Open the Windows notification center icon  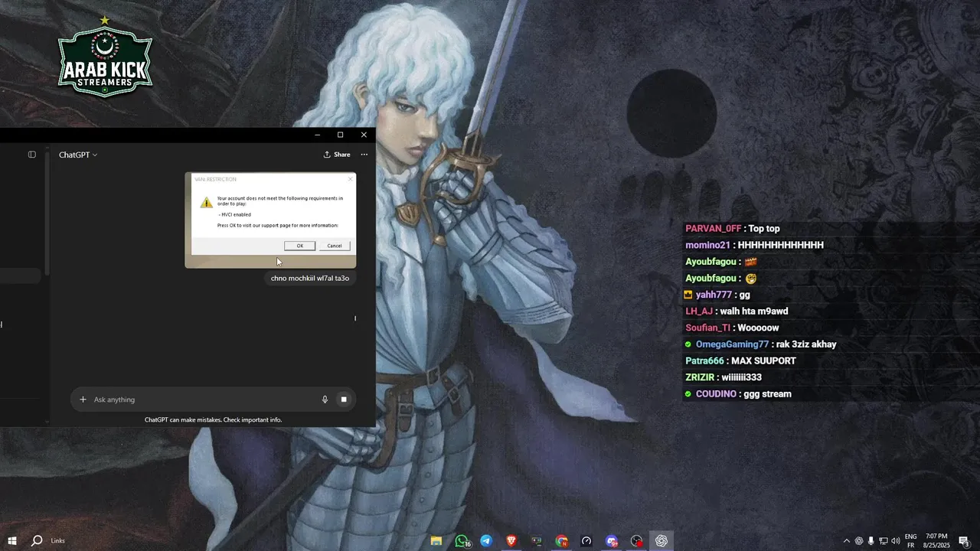965,541
